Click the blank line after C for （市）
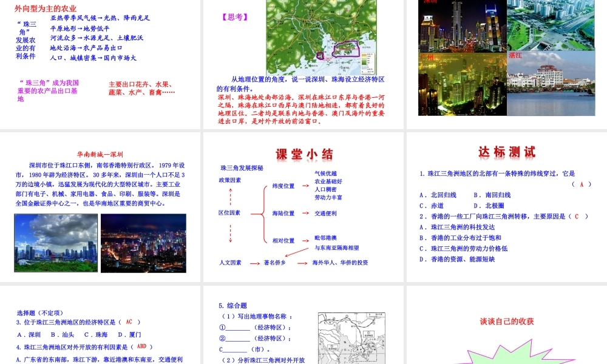This screenshot has width=607, height=364. 236,351
